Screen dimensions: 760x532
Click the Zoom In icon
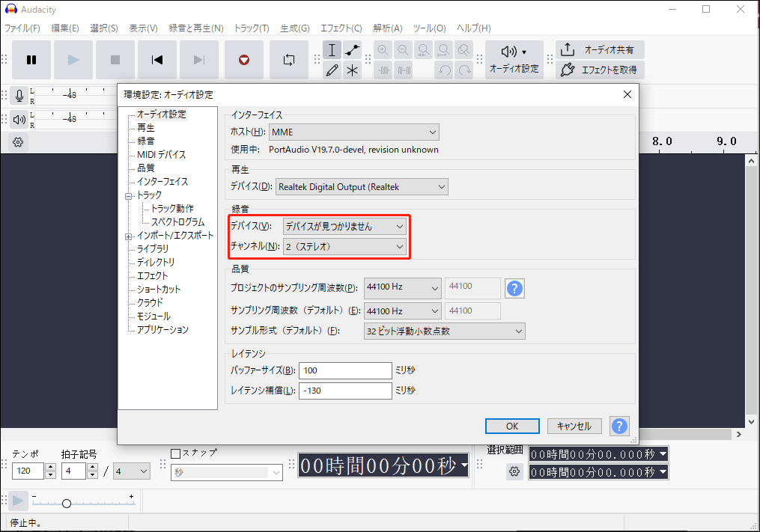coord(383,50)
